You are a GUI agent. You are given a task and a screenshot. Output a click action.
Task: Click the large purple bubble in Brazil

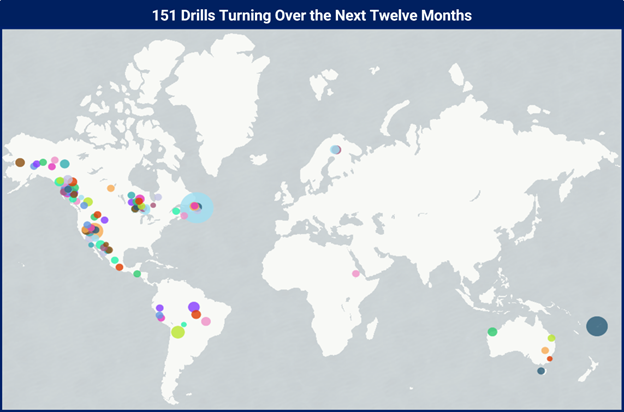click(x=194, y=307)
